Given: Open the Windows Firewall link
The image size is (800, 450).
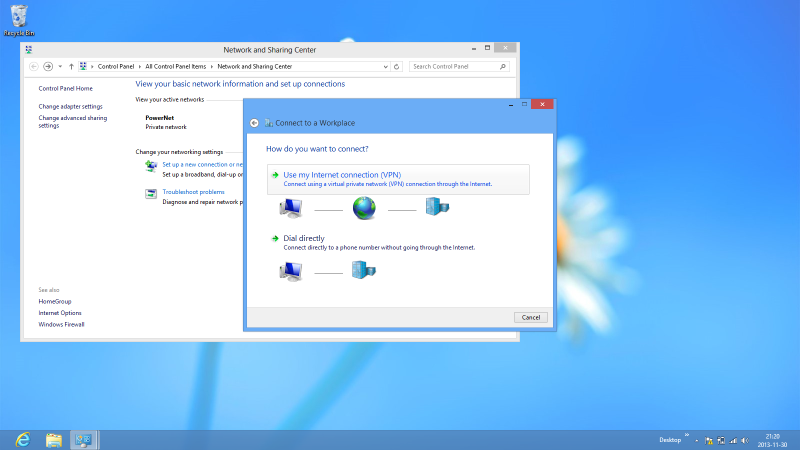Looking at the screenshot, I should click(61, 325).
